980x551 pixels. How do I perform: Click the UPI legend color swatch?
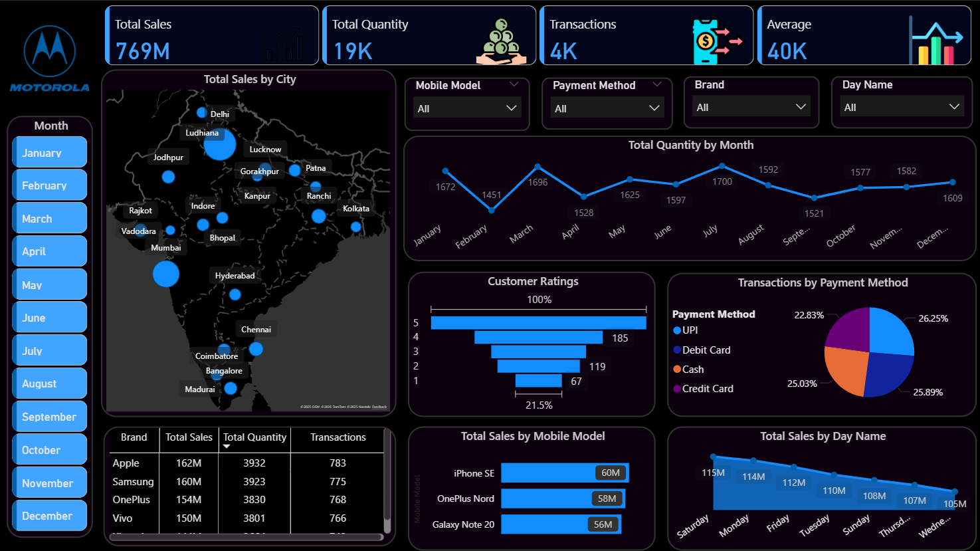(677, 330)
